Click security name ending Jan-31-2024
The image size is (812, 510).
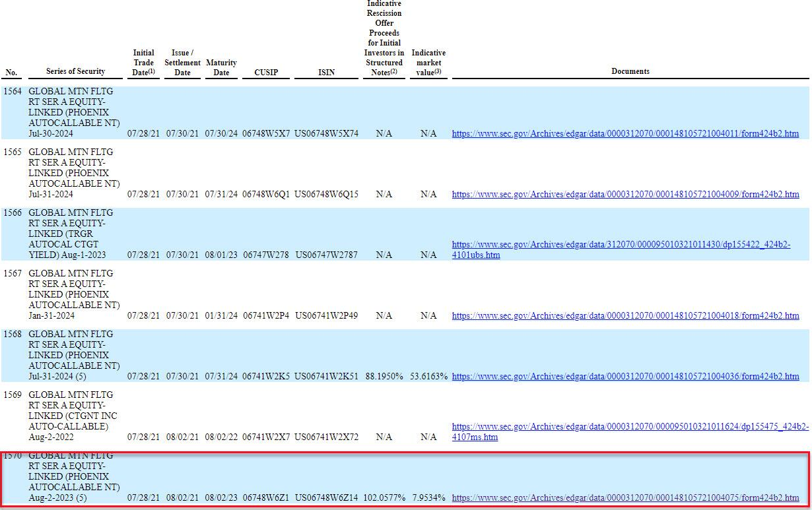click(74, 294)
